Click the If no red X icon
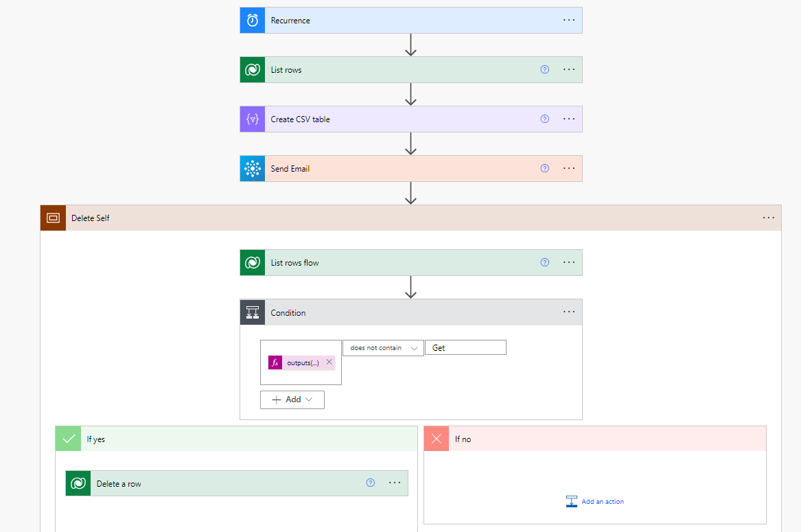801x532 pixels. click(436, 438)
